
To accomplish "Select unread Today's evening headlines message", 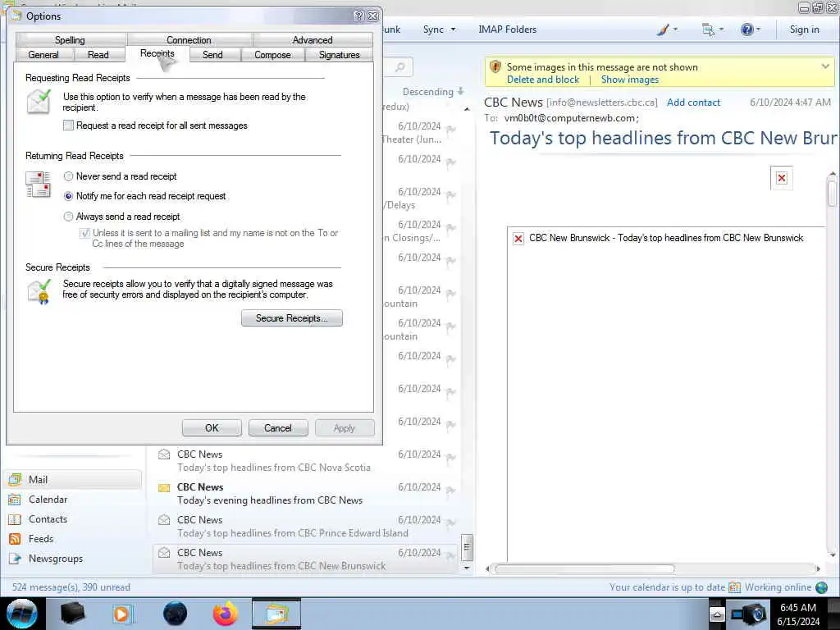I will click(x=305, y=493).
